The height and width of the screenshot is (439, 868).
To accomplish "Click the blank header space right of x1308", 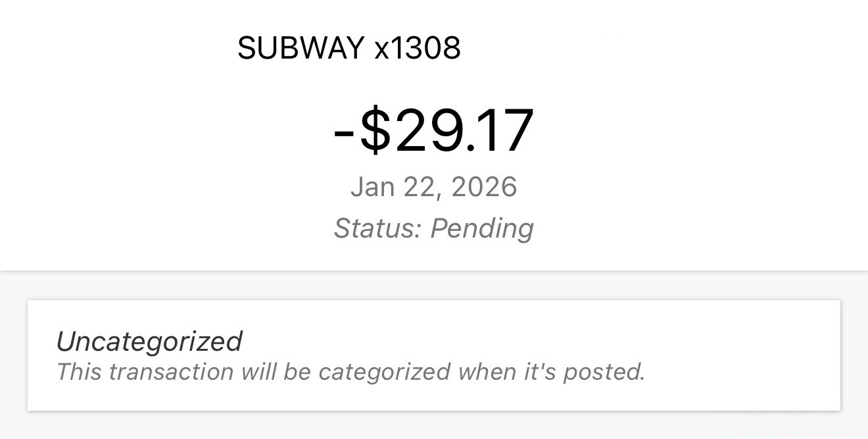I will [658, 48].
